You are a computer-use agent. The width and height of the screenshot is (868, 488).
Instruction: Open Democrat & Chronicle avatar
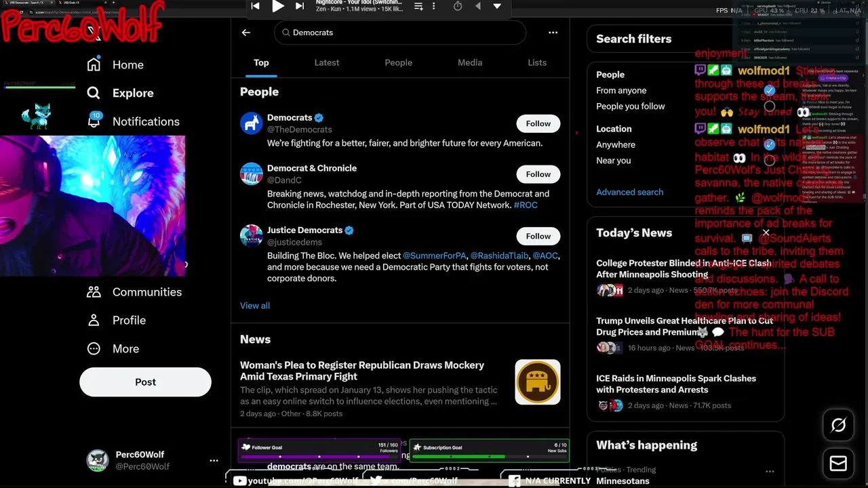251,174
